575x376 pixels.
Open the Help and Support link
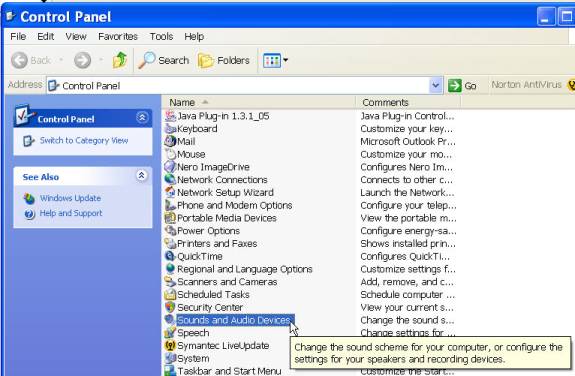(71, 213)
